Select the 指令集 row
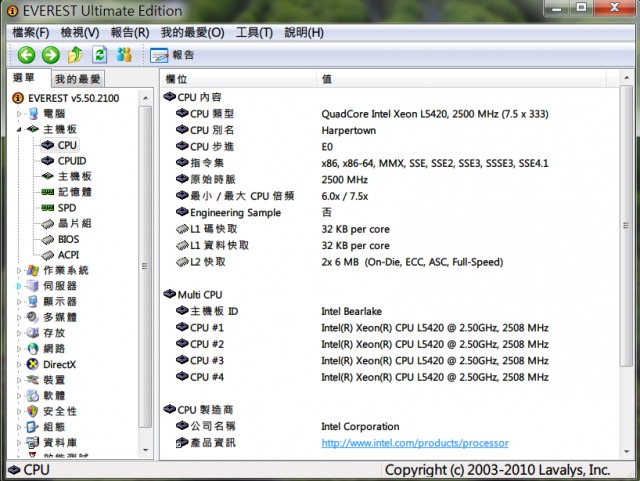 click(x=389, y=163)
